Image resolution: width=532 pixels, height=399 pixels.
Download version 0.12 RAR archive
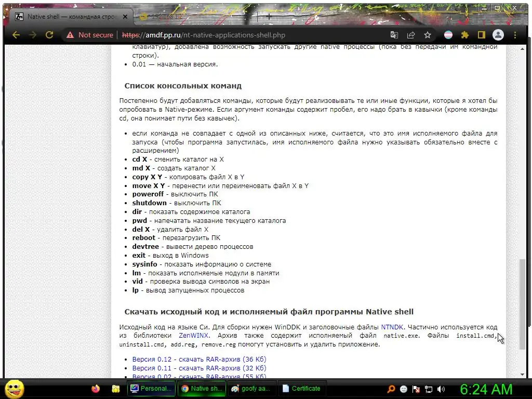point(199,360)
